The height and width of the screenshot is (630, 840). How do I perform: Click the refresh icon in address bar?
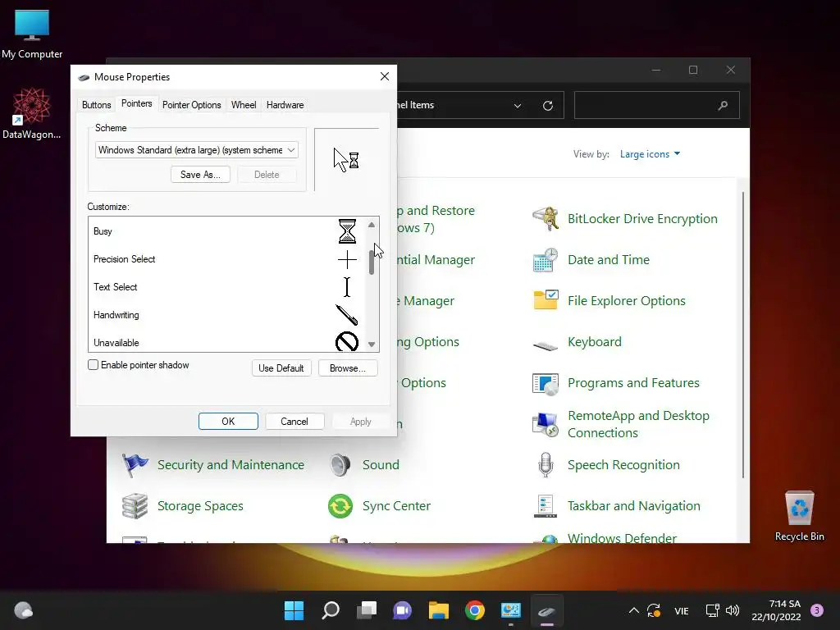[x=547, y=106]
